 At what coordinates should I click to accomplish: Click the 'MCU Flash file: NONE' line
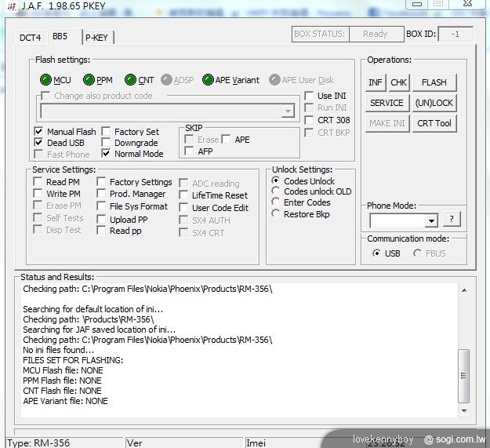63,370
